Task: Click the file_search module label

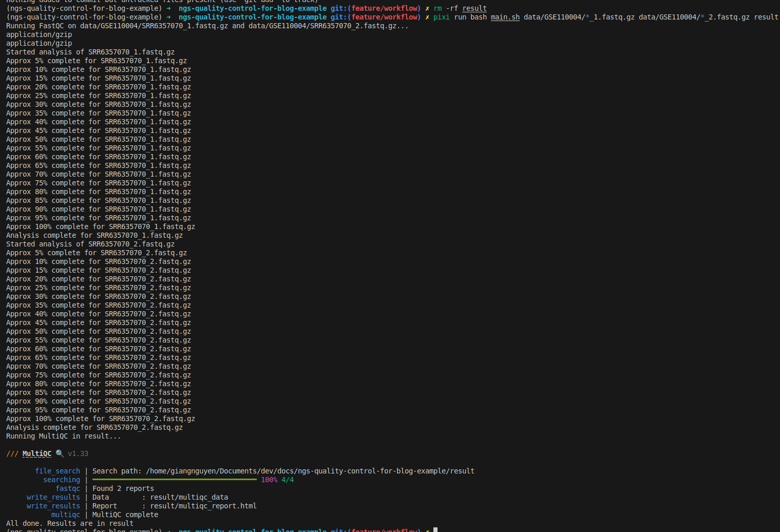Action: pyautogui.click(x=58, y=471)
